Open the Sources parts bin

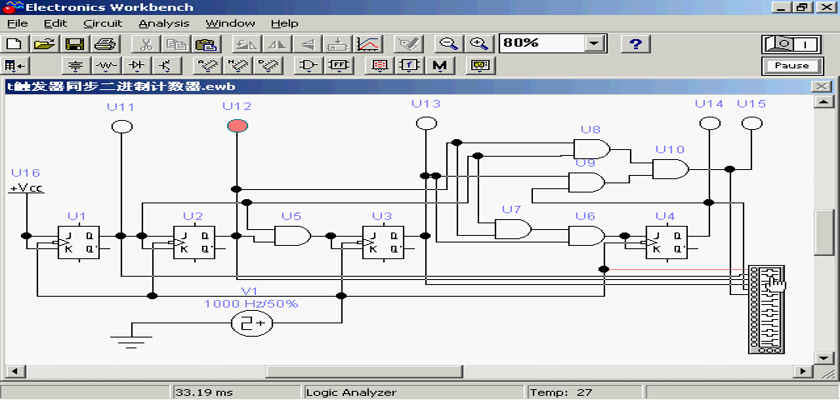click(x=77, y=66)
